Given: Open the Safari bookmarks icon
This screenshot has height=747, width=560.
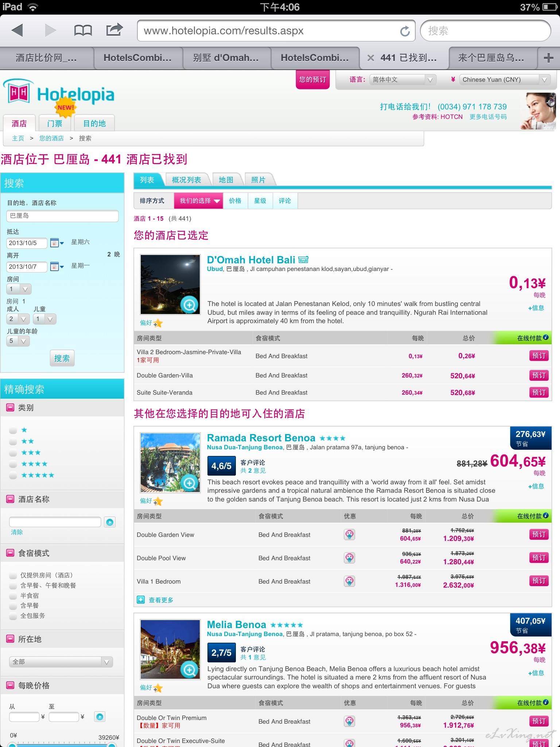Looking at the screenshot, I should (x=83, y=30).
